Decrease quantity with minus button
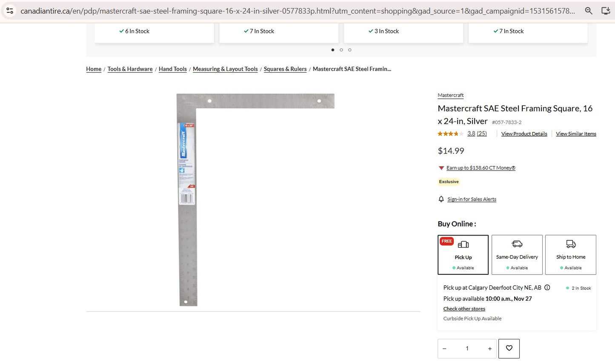This screenshot has height=364, width=615. 444,349
